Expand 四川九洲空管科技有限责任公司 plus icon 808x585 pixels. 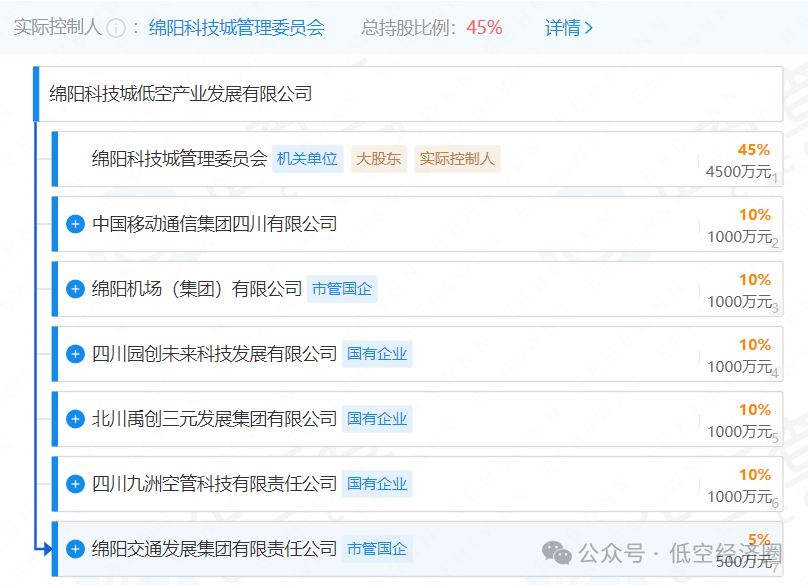[75, 484]
